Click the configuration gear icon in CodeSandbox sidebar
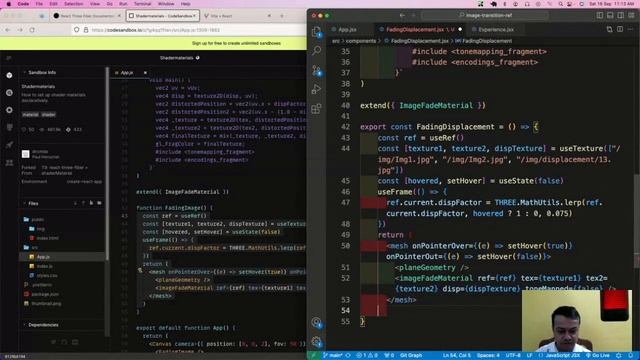This screenshot has height=360, width=640. point(9,110)
